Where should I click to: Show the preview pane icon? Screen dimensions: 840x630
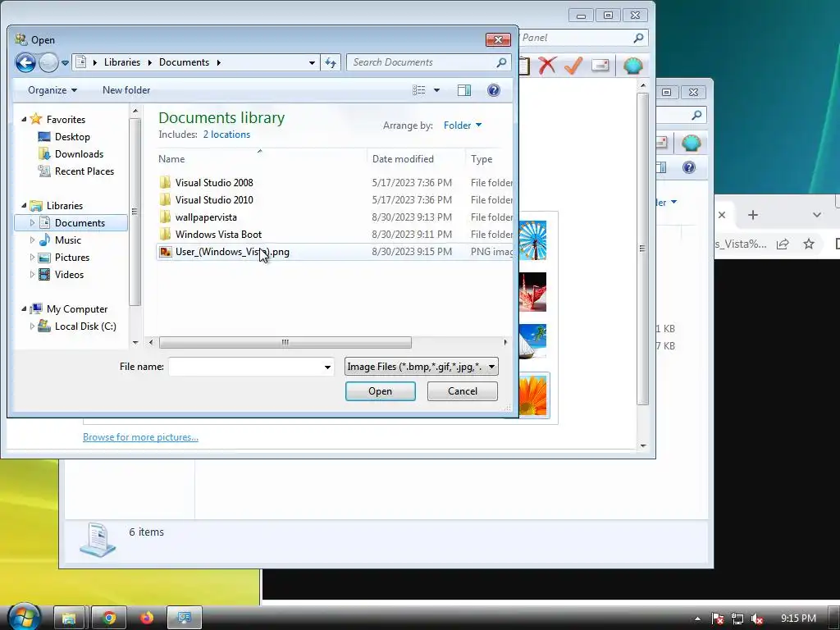coord(464,90)
